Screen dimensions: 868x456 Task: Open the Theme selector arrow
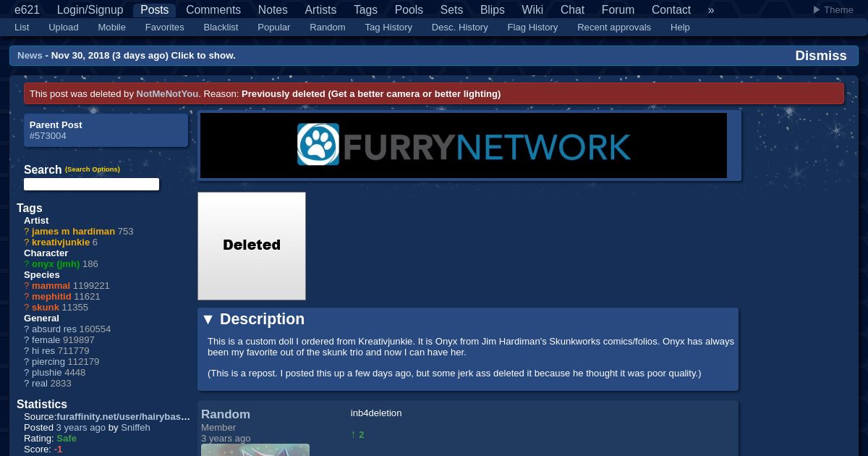817,10
